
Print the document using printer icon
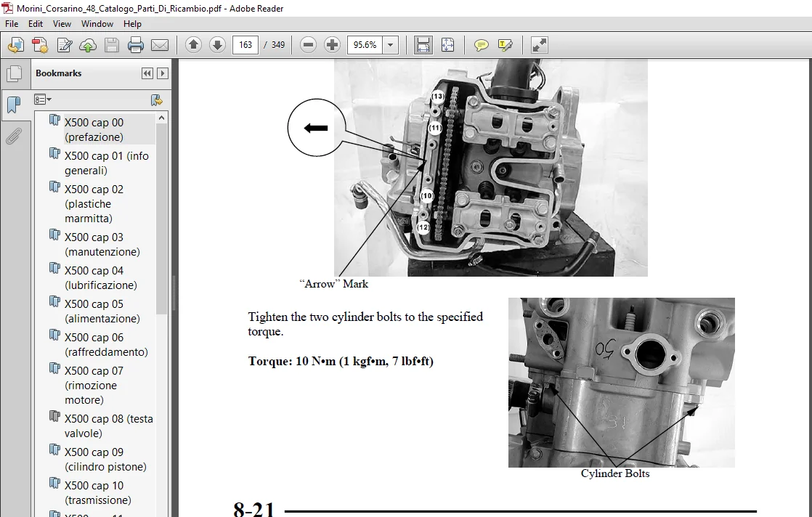click(136, 45)
